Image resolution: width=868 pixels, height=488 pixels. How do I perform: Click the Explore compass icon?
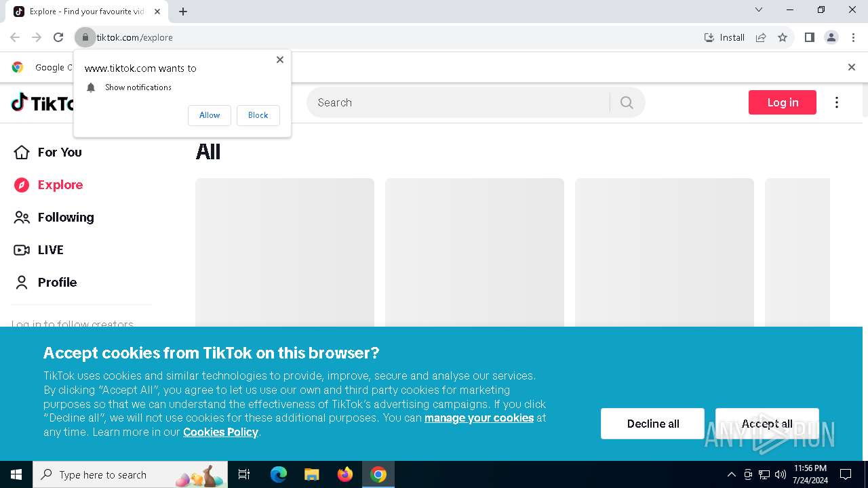(22, 185)
